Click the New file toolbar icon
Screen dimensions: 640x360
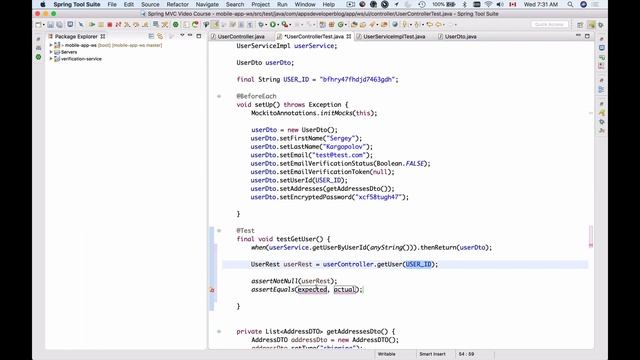click(38, 25)
